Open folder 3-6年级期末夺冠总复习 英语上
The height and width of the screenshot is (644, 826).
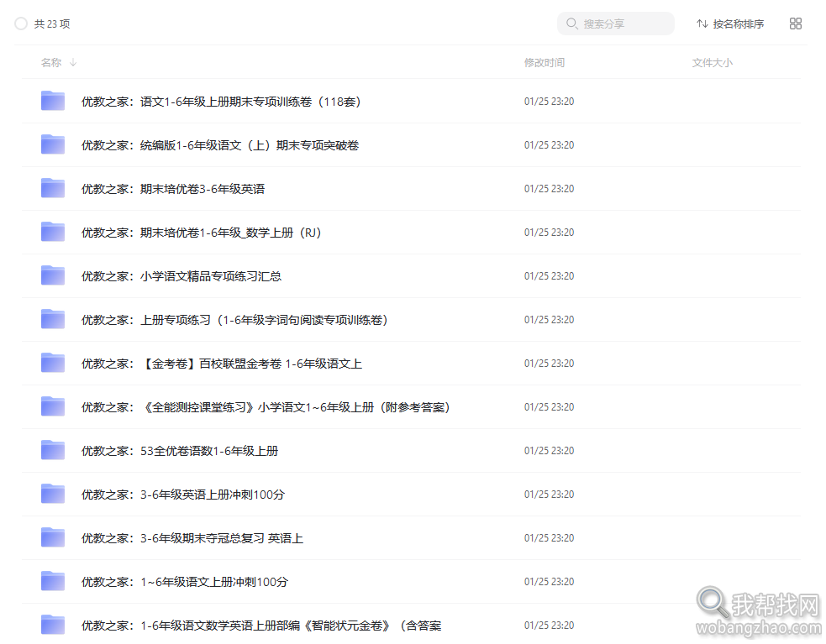[x=192, y=539]
